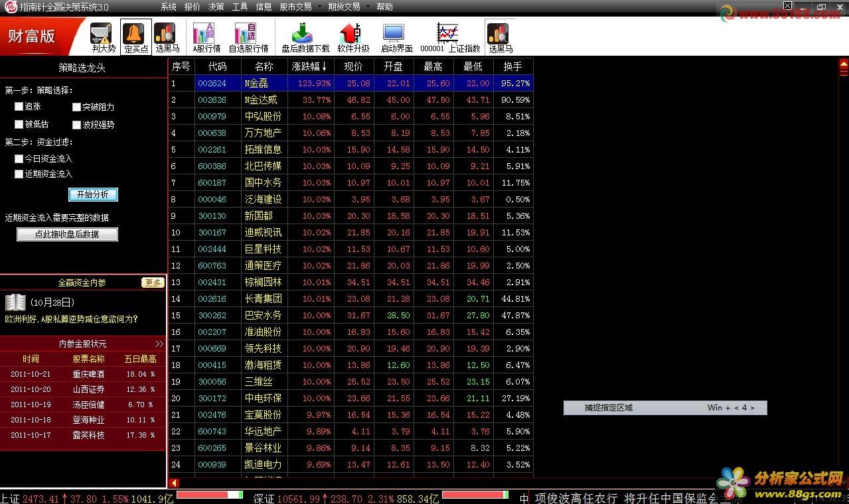Click 重庆啤酒 in 内参金股状元 list

(88, 374)
